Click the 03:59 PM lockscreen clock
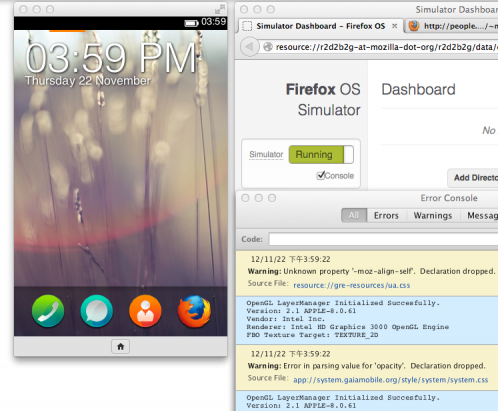This screenshot has height=411, width=498. (111, 58)
